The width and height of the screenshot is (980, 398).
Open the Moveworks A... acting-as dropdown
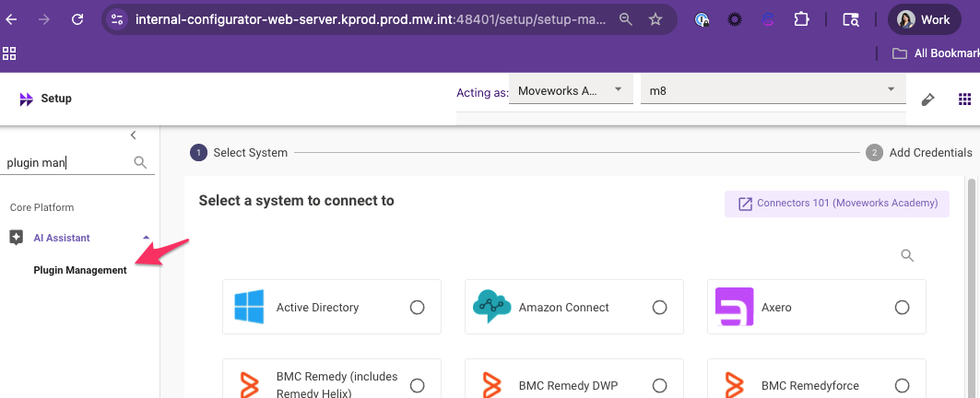tap(572, 90)
